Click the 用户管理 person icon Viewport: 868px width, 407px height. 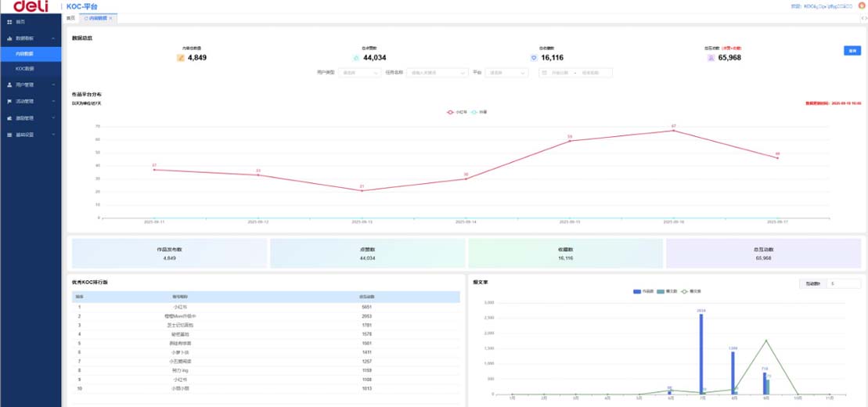[9, 85]
